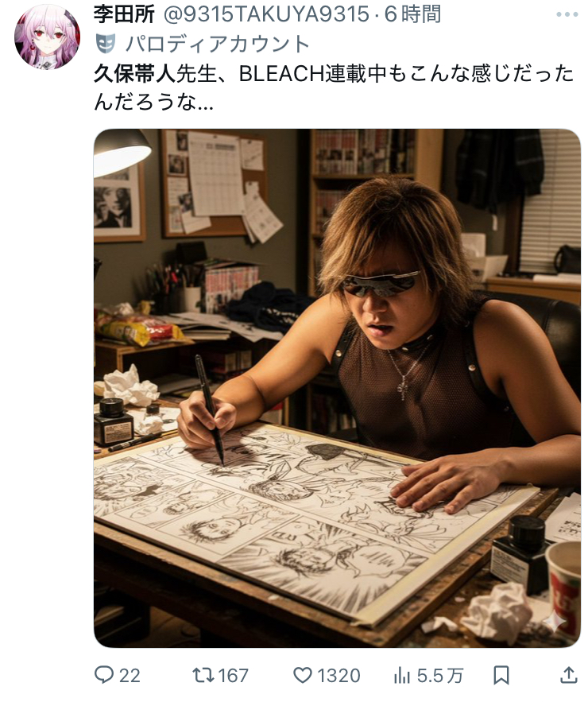This screenshot has width=588, height=702.
Task: Click the parody account mask icon
Action: 106,44
